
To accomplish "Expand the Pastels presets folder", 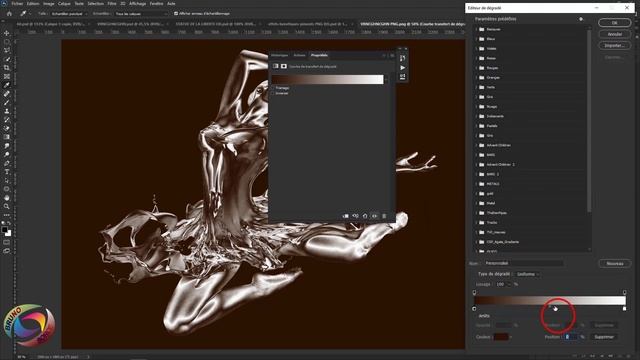I will [477, 126].
